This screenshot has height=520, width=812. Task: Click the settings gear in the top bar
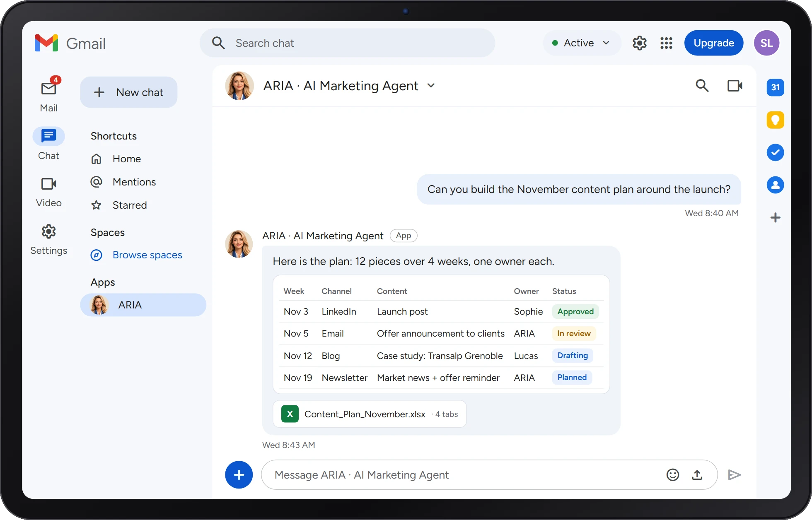click(x=640, y=43)
